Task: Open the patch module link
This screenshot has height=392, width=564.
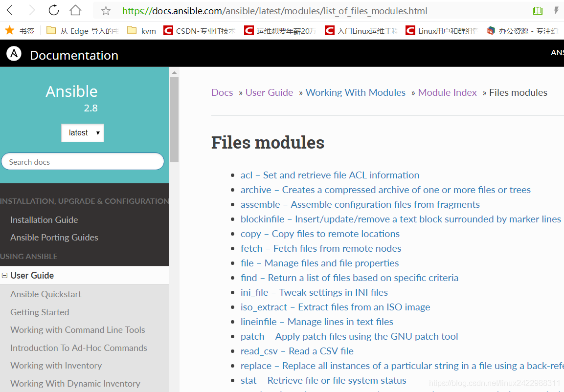Action: point(349,337)
